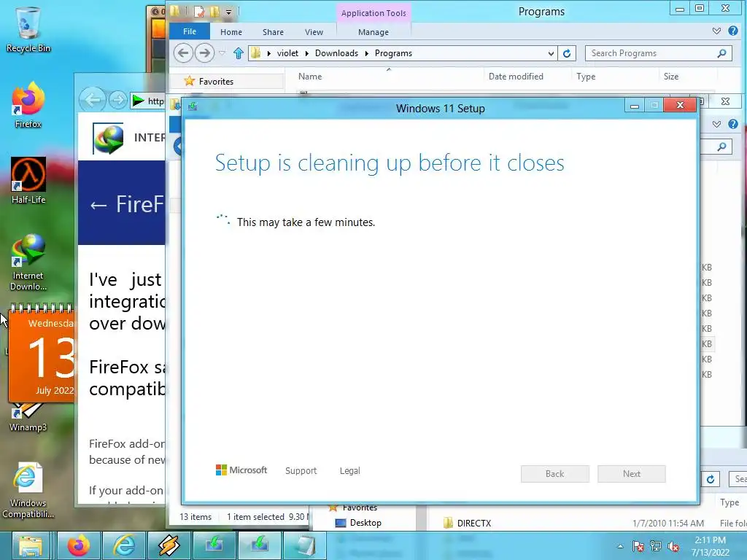Image resolution: width=747 pixels, height=560 pixels.
Task: Switch to the second setup installer taskbar item
Action: tap(259, 545)
